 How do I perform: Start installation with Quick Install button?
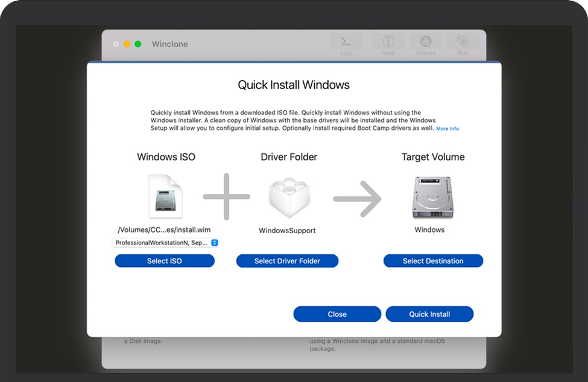(429, 314)
